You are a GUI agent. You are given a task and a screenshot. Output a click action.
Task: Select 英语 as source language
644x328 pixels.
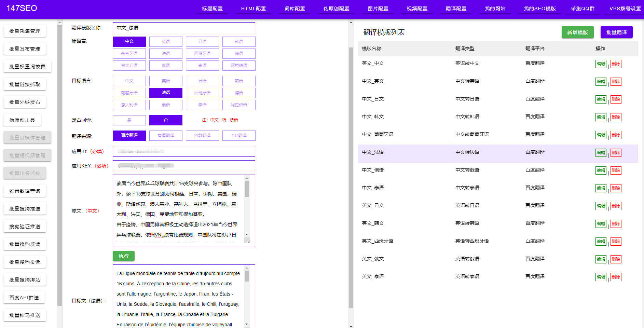tap(166, 41)
